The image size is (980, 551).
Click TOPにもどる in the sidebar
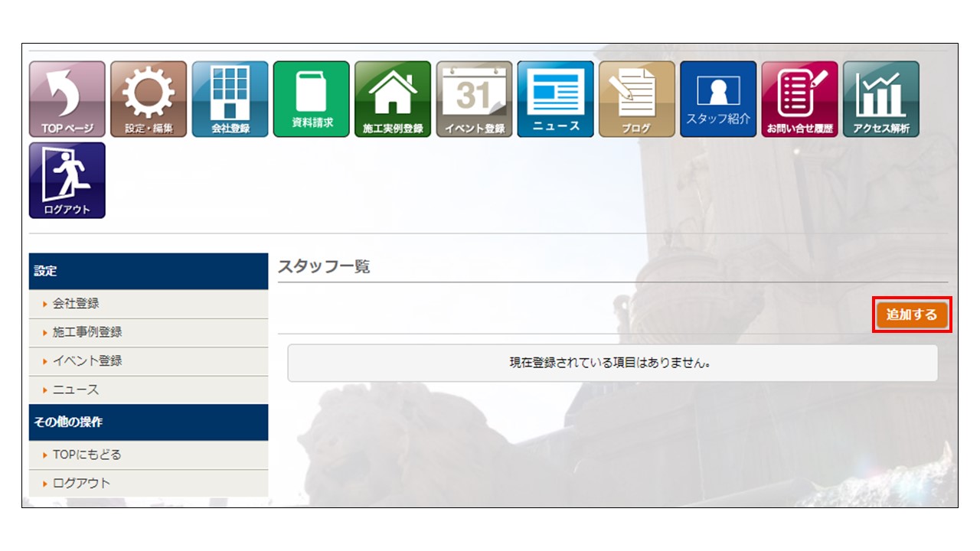pyautogui.click(x=87, y=455)
